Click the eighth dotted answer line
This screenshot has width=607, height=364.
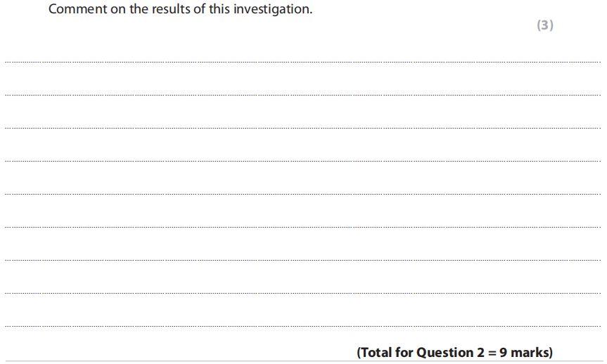[x=302, y=293]
